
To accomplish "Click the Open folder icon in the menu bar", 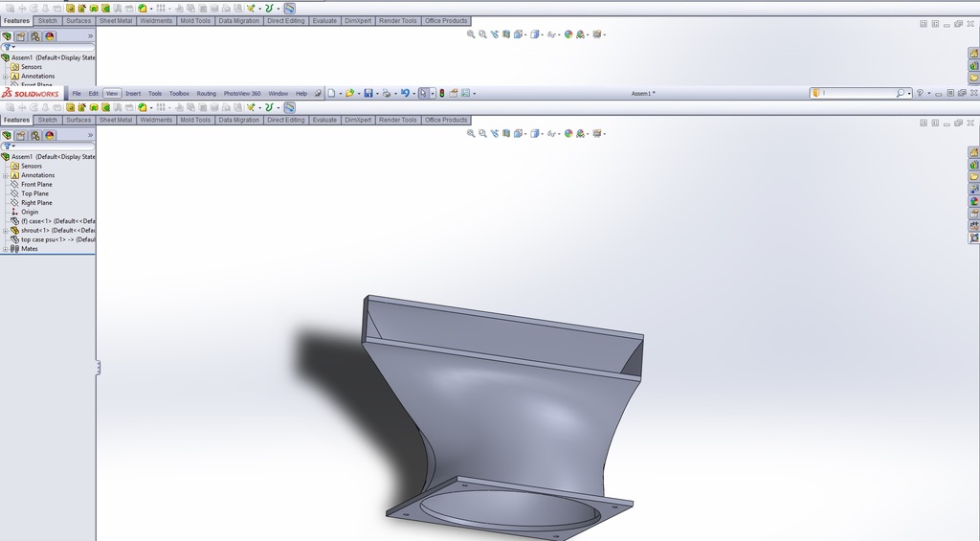I will click(x=350, y=93).
